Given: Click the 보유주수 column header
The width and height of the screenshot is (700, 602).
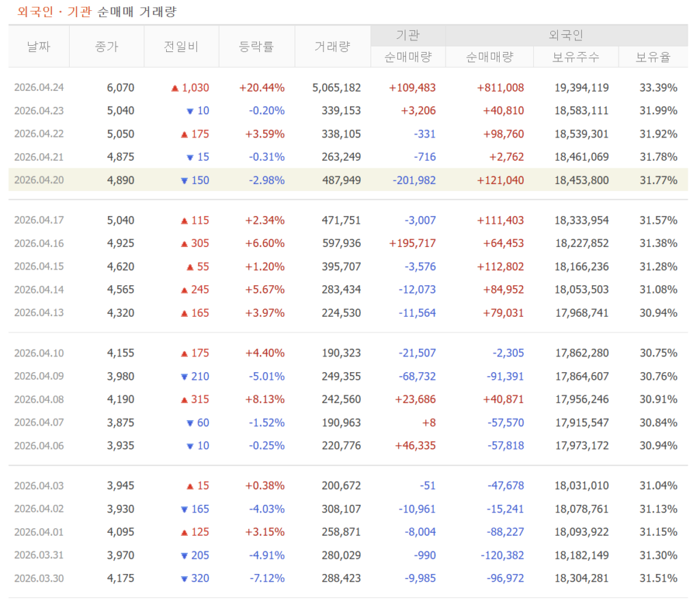Looking at the screenshot, I should (x=576, y=57).
